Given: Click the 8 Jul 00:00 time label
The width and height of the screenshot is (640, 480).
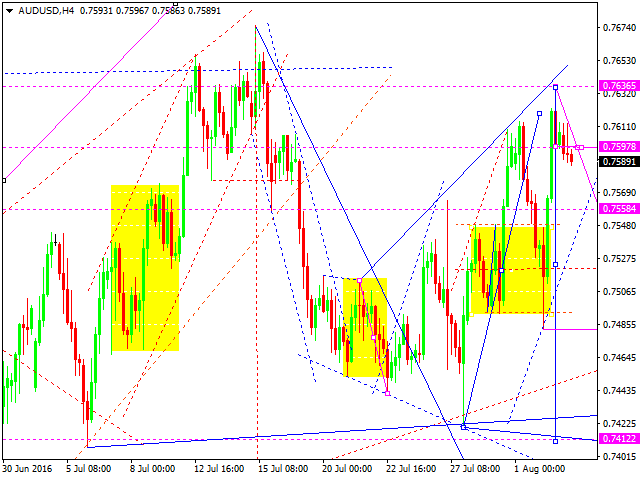Looking at the screenshot, I should click(153, 469).
